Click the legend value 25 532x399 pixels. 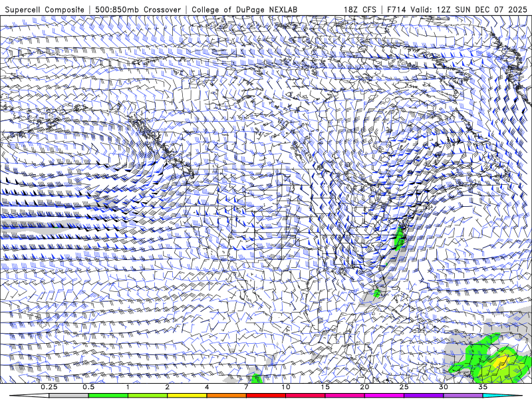[x=404, y=387]
